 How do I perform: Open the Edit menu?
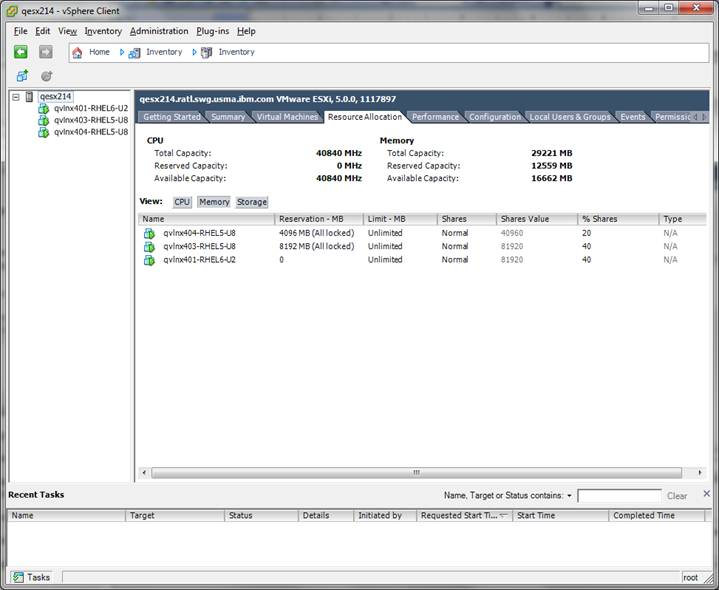click(x=43, y=31)
